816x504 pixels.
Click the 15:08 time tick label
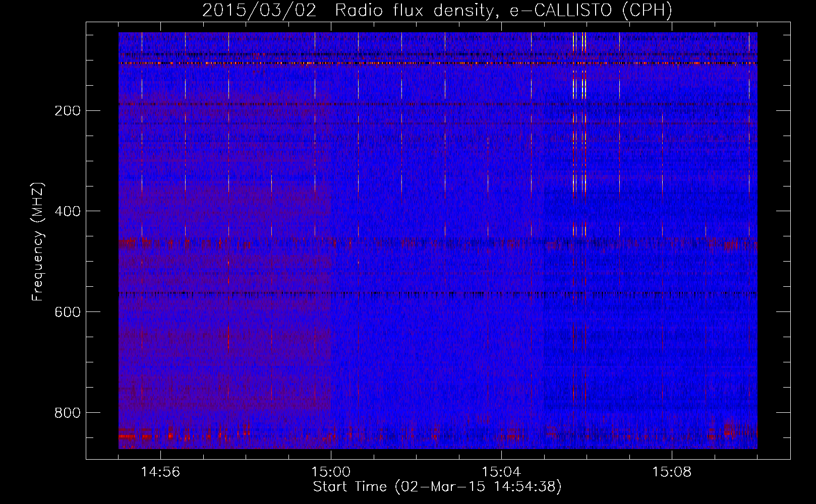(672, 472)
